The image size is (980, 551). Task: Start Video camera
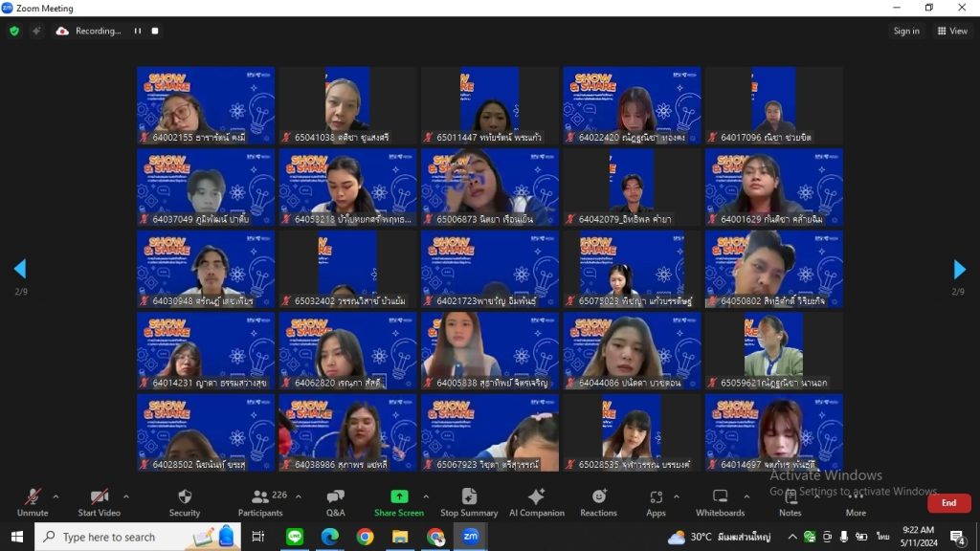(99, 503)
